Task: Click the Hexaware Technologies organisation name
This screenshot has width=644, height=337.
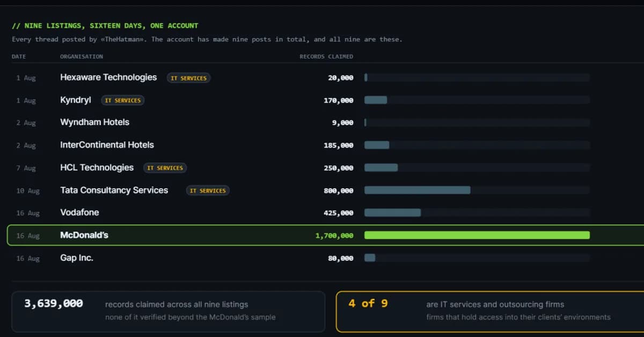Action: [108, 77]
